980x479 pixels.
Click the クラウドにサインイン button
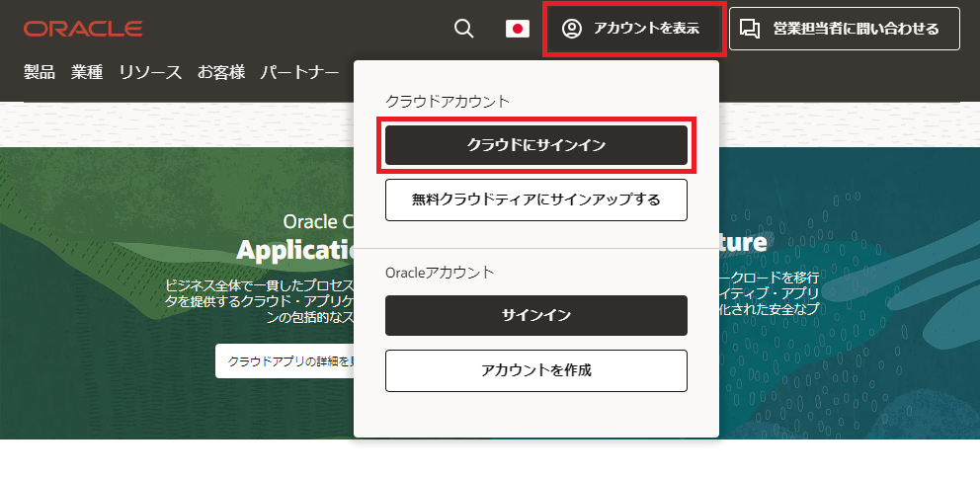535,145
